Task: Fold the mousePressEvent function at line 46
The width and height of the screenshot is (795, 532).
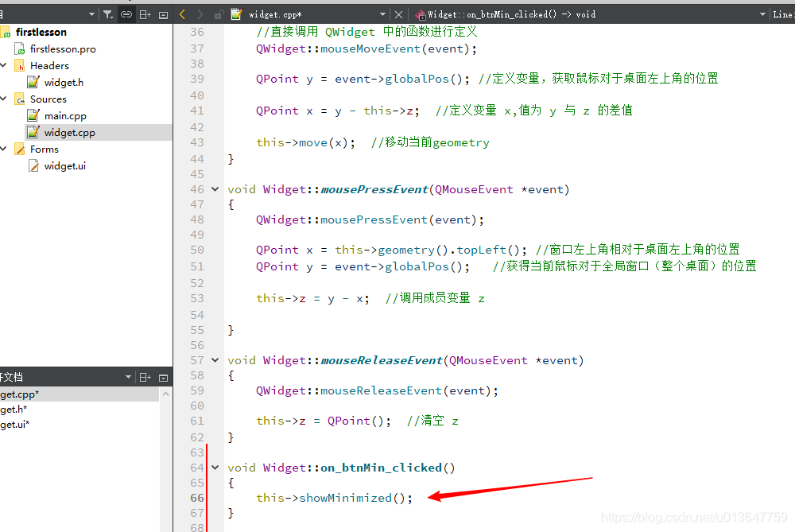Action: pos(215,189)
